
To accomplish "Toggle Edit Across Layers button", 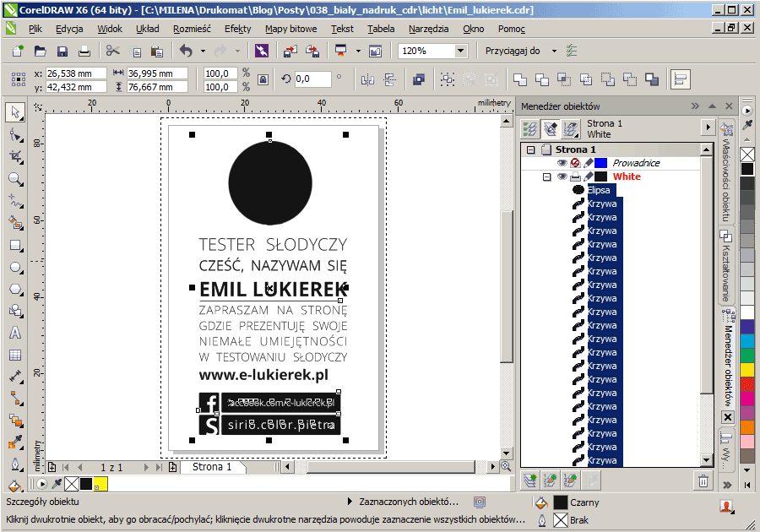I will tap(551, 129).
